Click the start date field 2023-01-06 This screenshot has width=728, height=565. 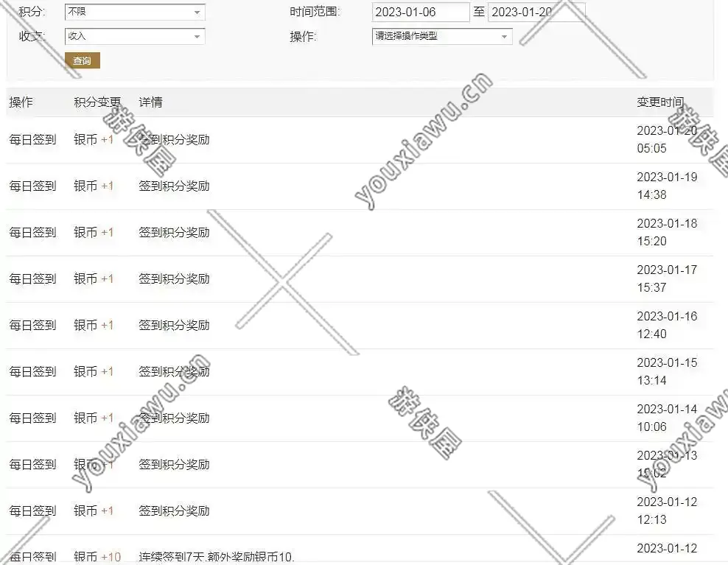421,13
